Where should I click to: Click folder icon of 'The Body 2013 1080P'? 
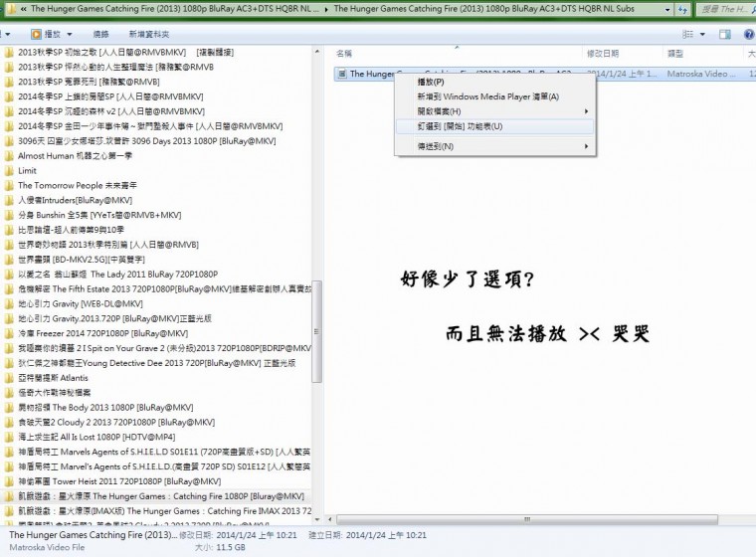pos(9,408)
